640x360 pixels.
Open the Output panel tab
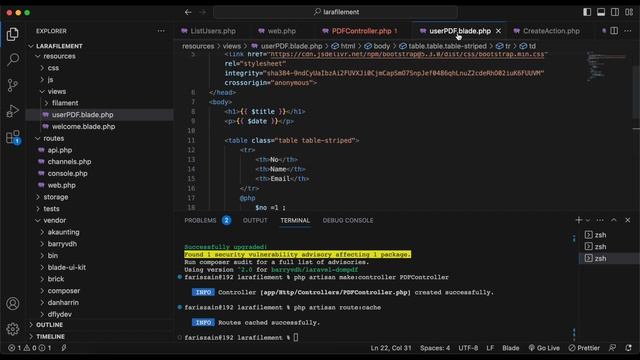click(255, 220)
